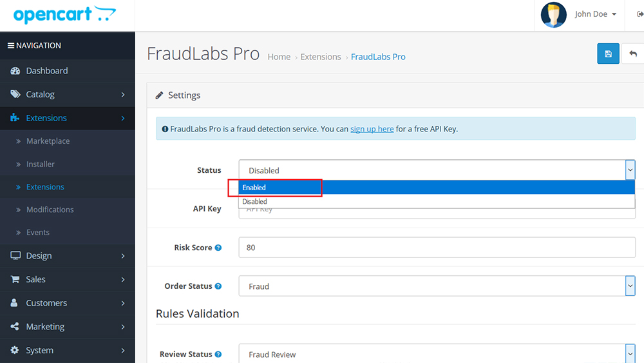Open the Order Status Fraud dropdown
Screen dimensions: 644x363
click(x=437, y=286)
